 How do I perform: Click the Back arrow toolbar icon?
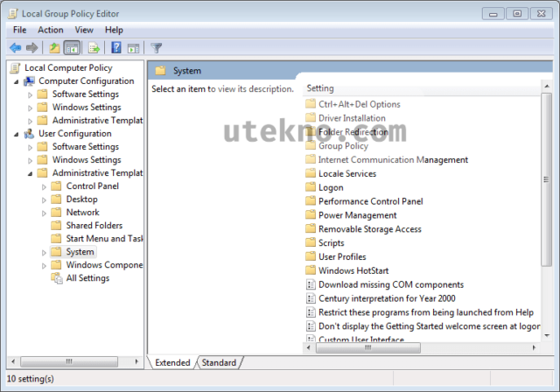click(x=16, y=47)
